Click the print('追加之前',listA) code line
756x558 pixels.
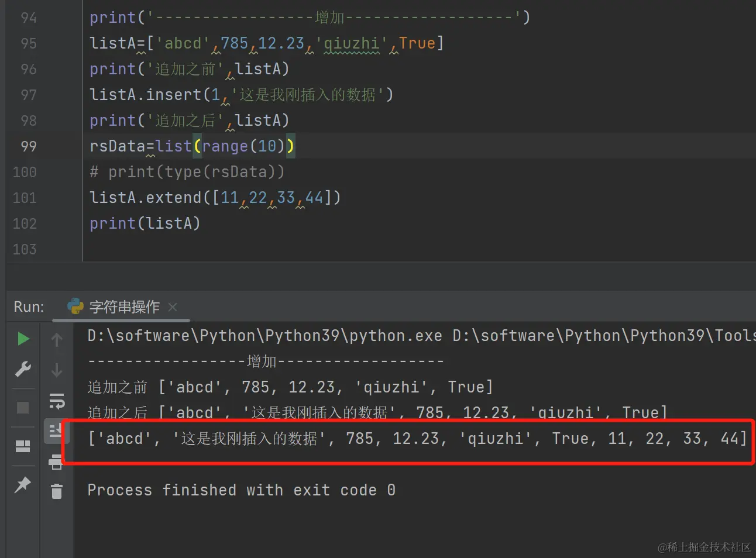(x=189, y=69)
